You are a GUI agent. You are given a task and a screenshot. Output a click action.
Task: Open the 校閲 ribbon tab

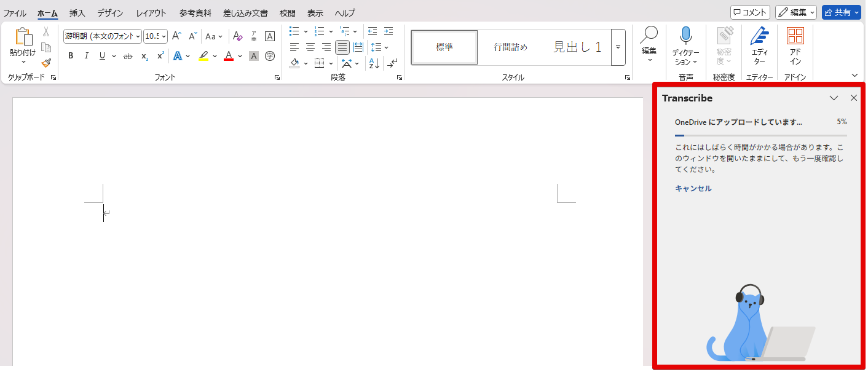tap(286, 12)
